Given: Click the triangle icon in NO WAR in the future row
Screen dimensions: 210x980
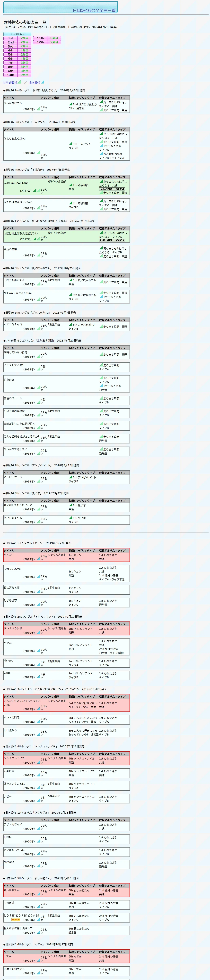Looking at the screenshot, I should (38, 299).
